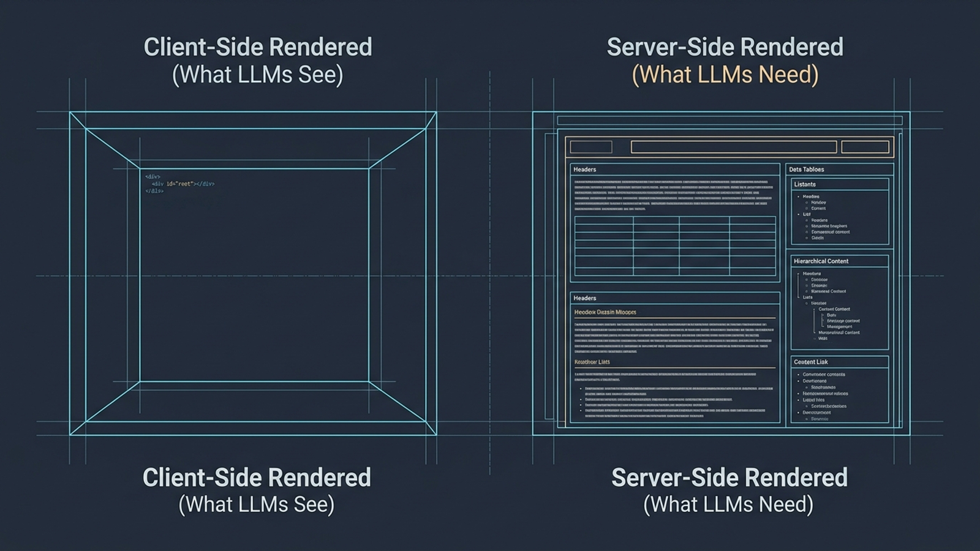Select the 'Headers' panel title above the table
The image size is (980, 551).
(585, 170)
